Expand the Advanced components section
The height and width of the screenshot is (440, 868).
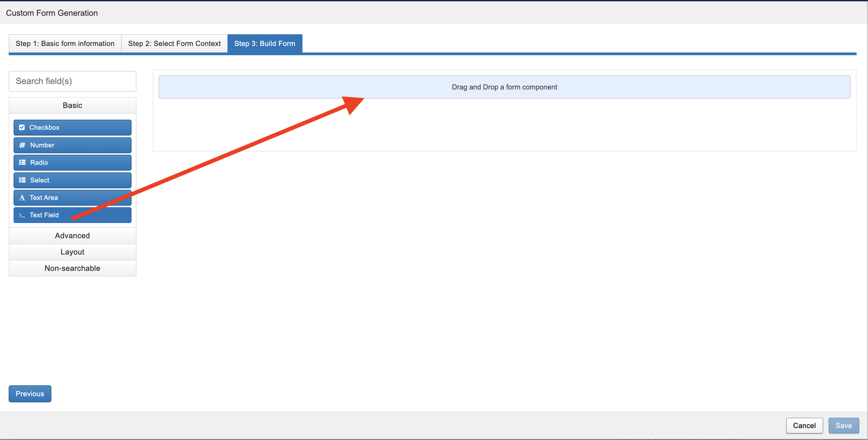(x=73, y=236)
